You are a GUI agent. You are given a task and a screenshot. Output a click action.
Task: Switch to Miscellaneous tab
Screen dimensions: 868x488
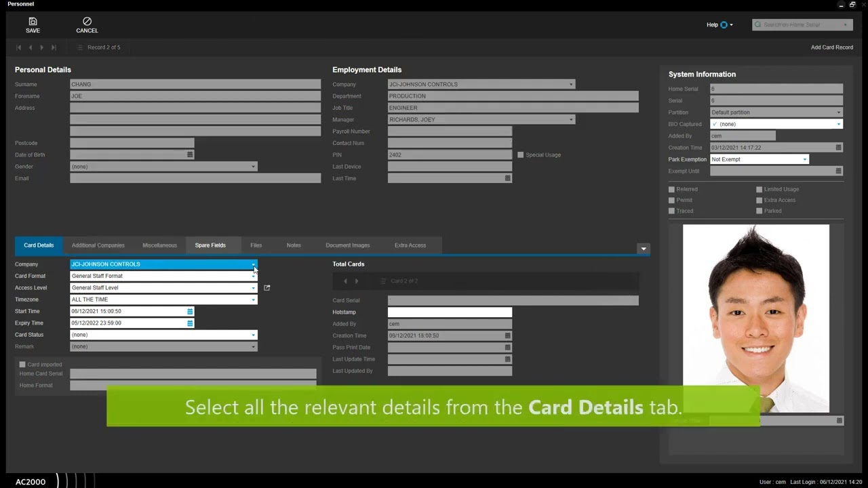coord(159,245)
